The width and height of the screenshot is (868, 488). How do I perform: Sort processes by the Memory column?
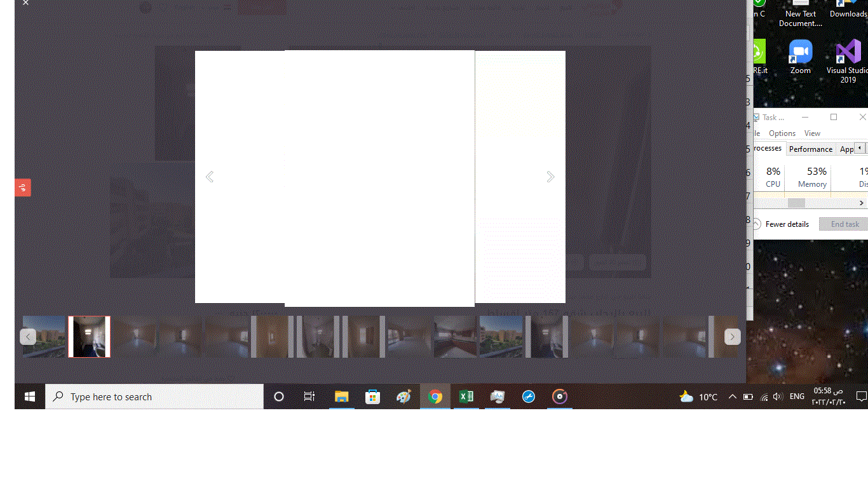pyautogui.click(x=812, y=177)
